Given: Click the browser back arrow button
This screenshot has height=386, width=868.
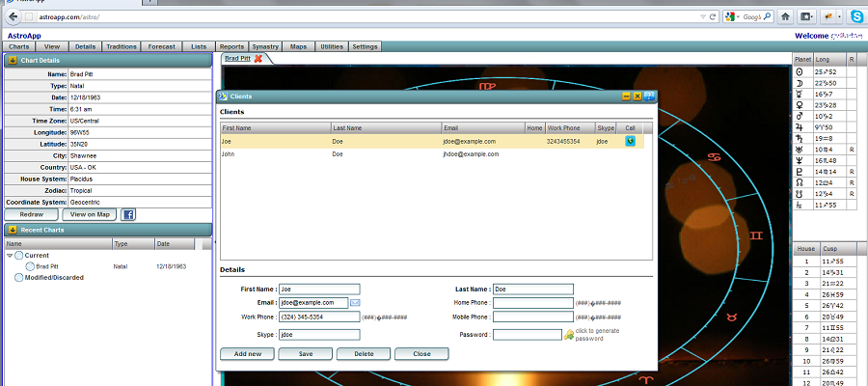Looking at the screenshot, I should pos(14,17).
